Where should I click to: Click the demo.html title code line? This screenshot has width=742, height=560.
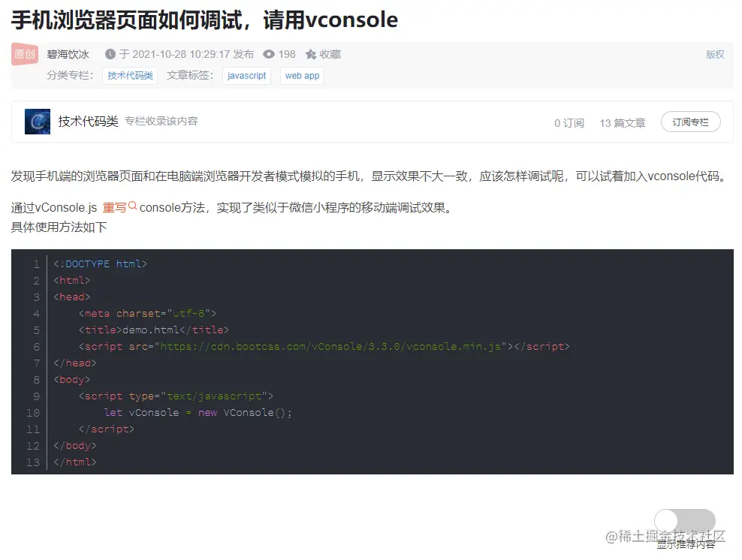point(154,330)
